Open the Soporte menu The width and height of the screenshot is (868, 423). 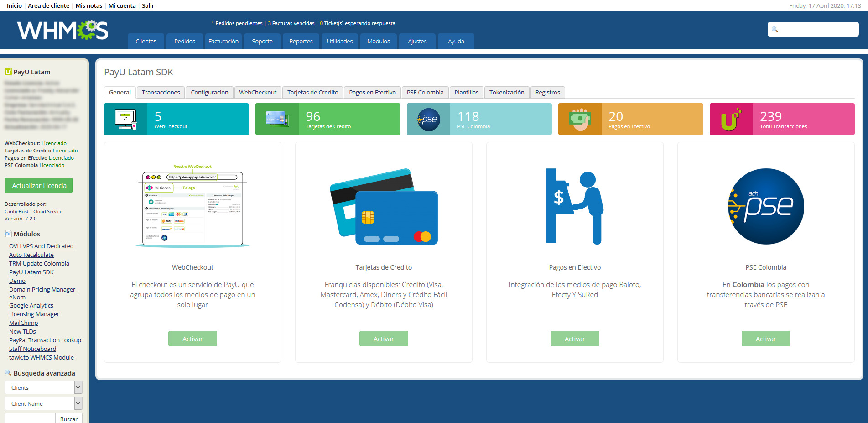tap(262, 41)
